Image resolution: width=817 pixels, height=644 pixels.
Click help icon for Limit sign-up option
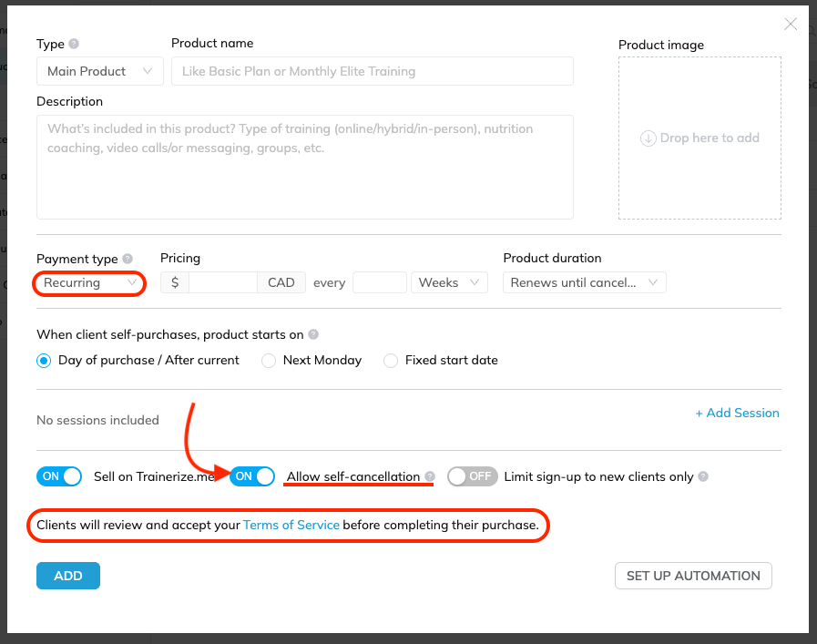pyautogui.click(x=703, y=476)
